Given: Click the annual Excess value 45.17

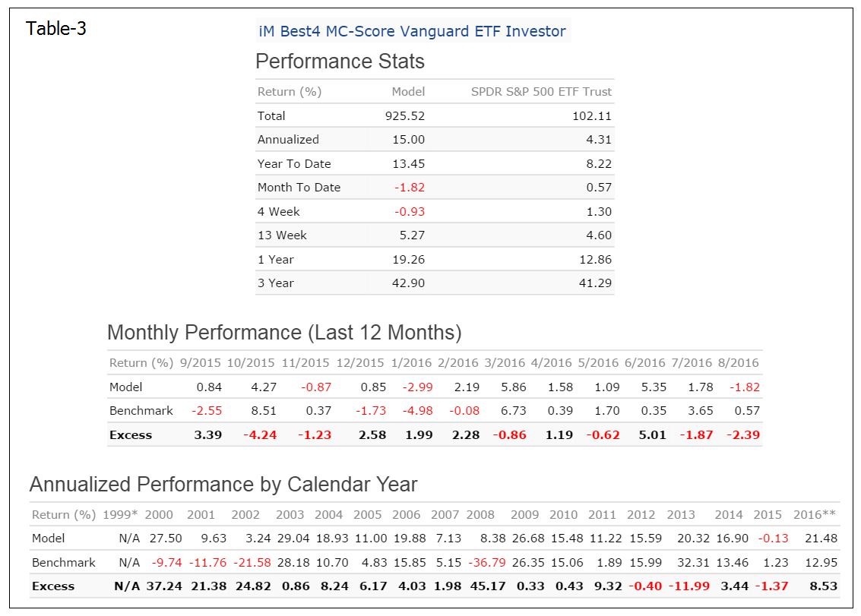Looking at the screenshot, I should coord(488,586).
